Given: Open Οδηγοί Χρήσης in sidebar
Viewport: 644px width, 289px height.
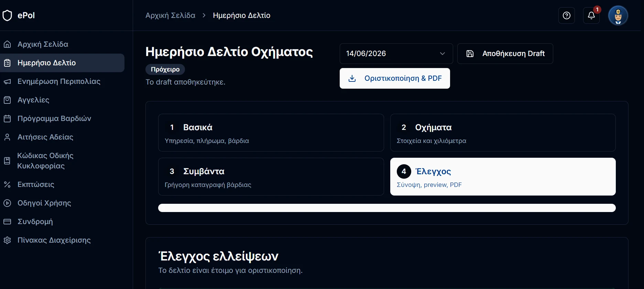Looking at the screenshot, I should pos(62,203).
